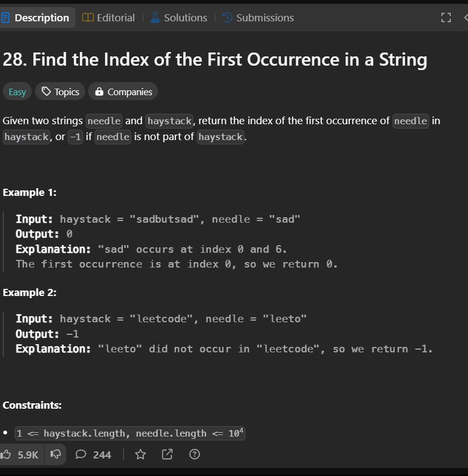
Task: Switch to the Editorial tab
Action: click(108, 18)
